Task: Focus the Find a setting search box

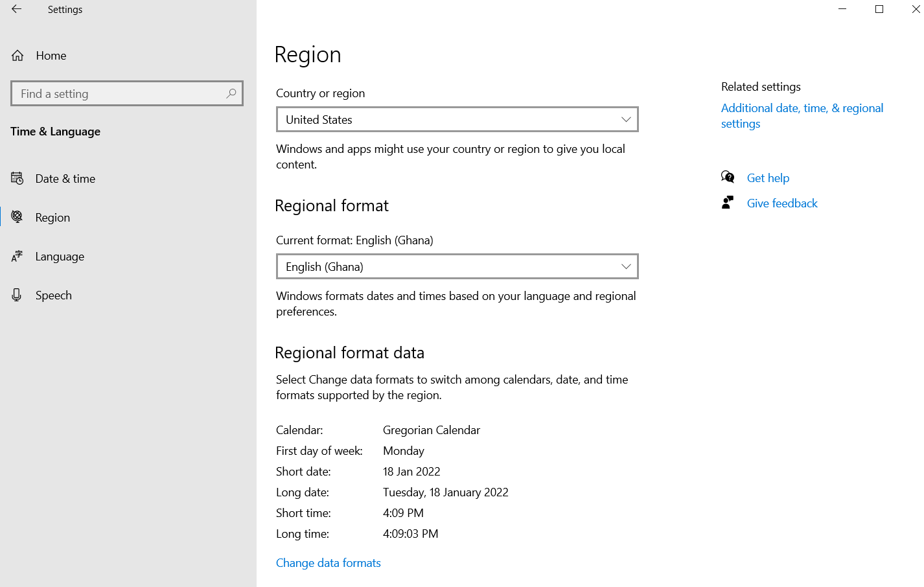Action: 127,93
